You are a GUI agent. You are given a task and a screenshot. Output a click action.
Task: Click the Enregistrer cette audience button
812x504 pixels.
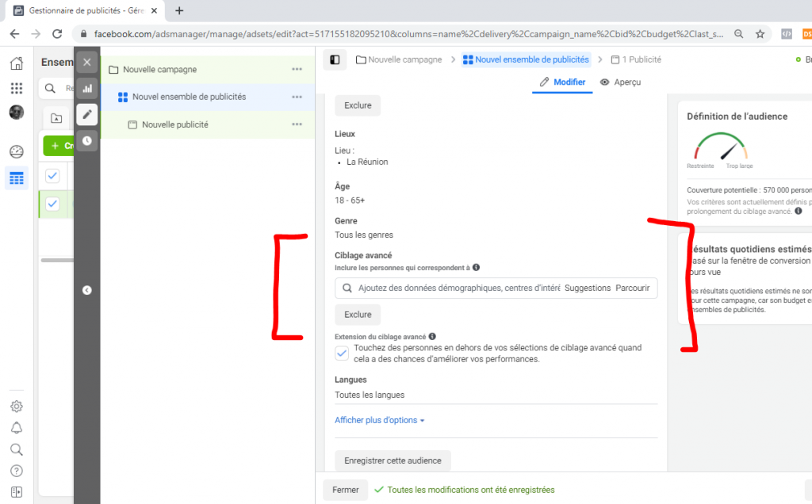tap(393, 460)
